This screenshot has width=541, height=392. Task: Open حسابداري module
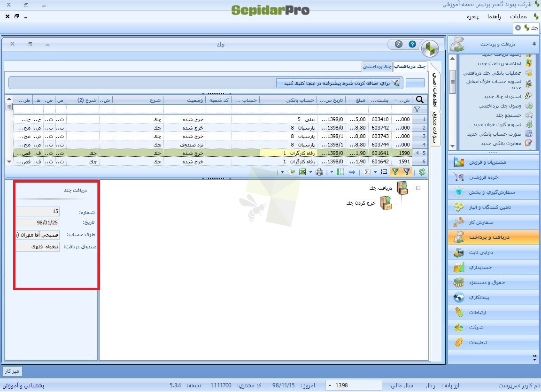click(x=494, y=268)
